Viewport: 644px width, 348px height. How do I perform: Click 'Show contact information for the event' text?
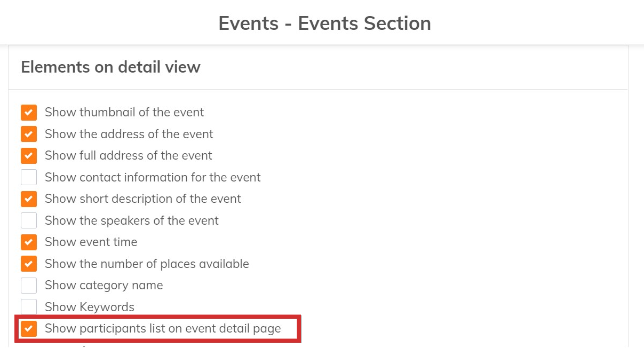153,177
